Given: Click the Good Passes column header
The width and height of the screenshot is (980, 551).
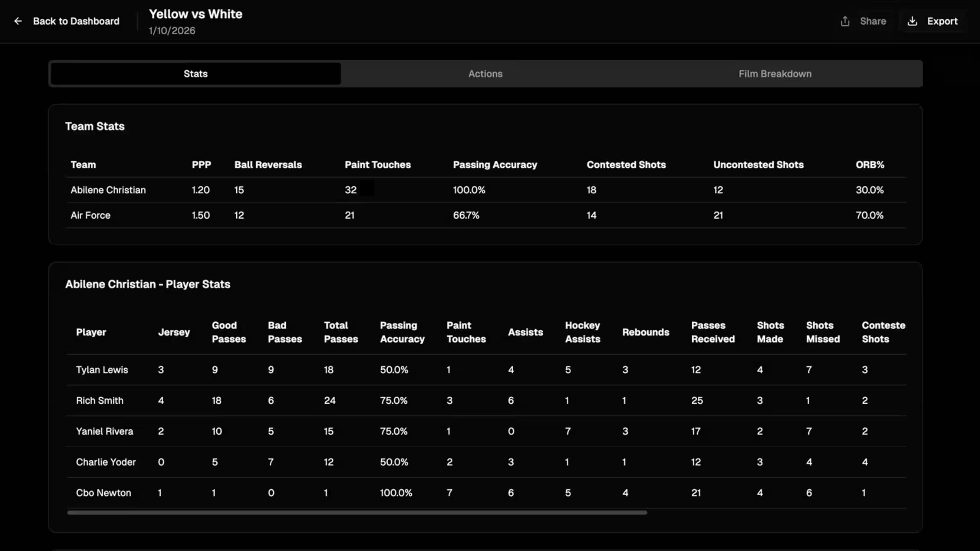Looking at the screenshot, I should coord(229,332).
